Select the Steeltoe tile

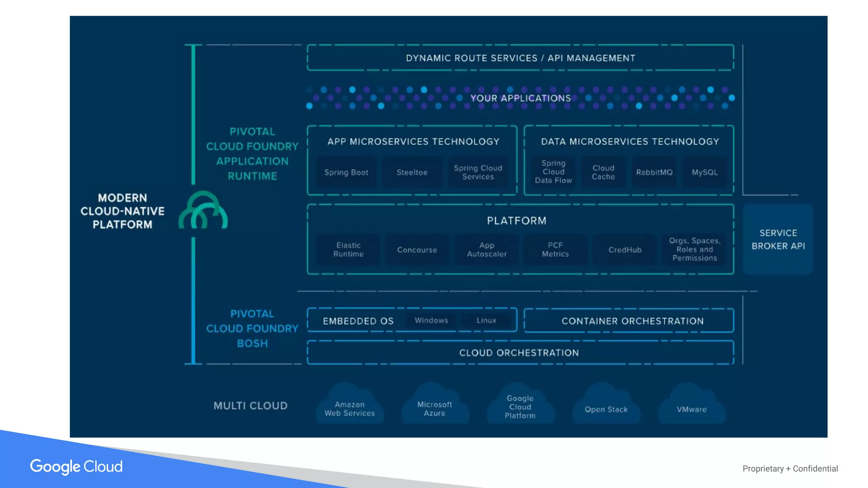click(x=412, y=172)
